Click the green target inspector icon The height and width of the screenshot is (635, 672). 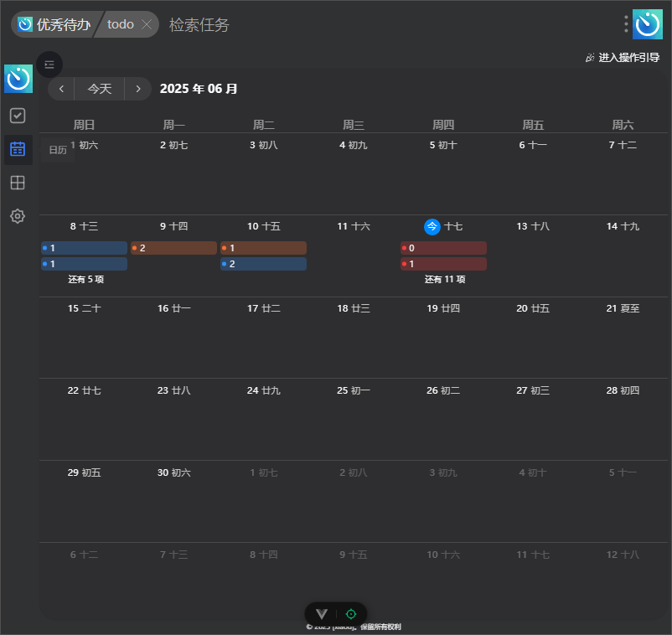coord(351,614)
